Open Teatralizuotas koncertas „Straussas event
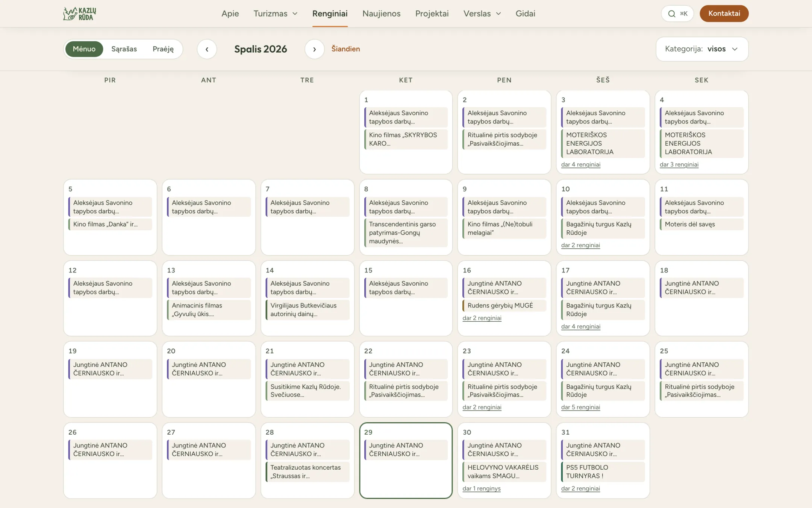The image size is (812, 508). (x=307, y=472)
